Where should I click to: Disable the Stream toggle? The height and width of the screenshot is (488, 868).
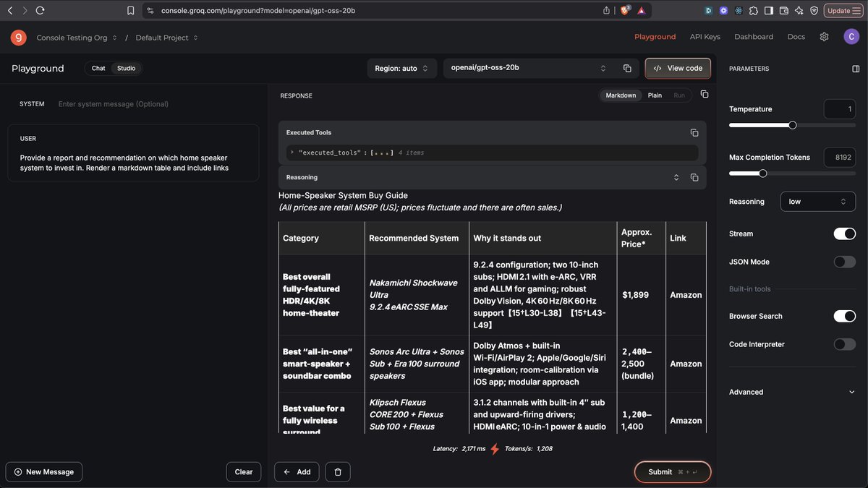[844, 234]
